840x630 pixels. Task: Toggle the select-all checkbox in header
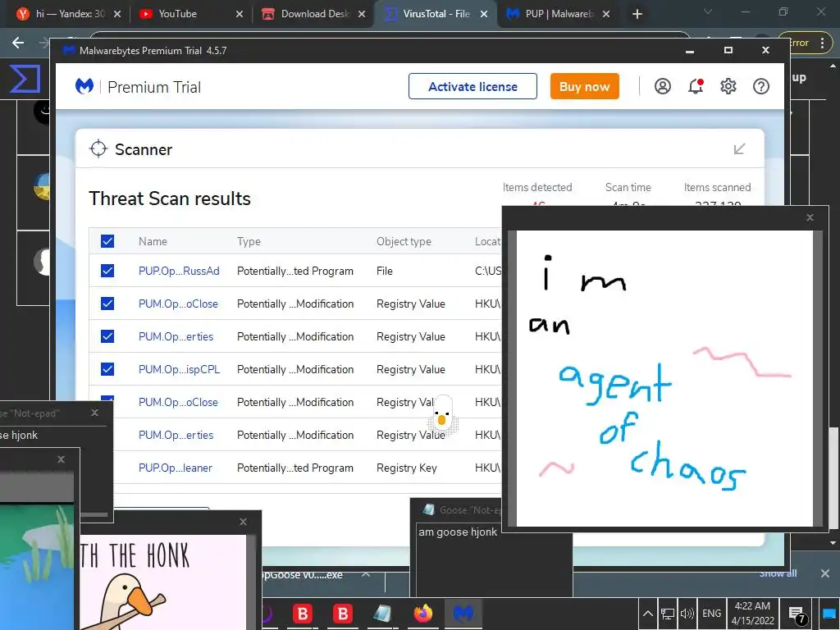pyautogui.click(x=107, y=241)
